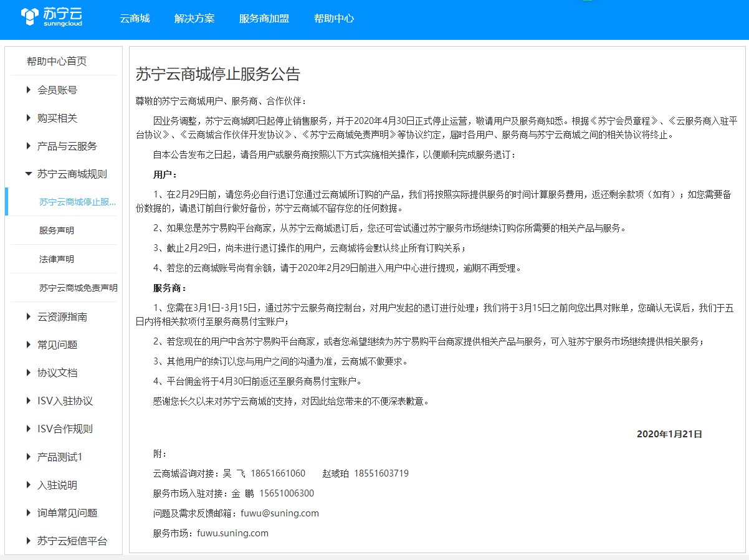
Task: Click the greeting line 尊敬的苏宁云商城用户
Action: [221, 101]
